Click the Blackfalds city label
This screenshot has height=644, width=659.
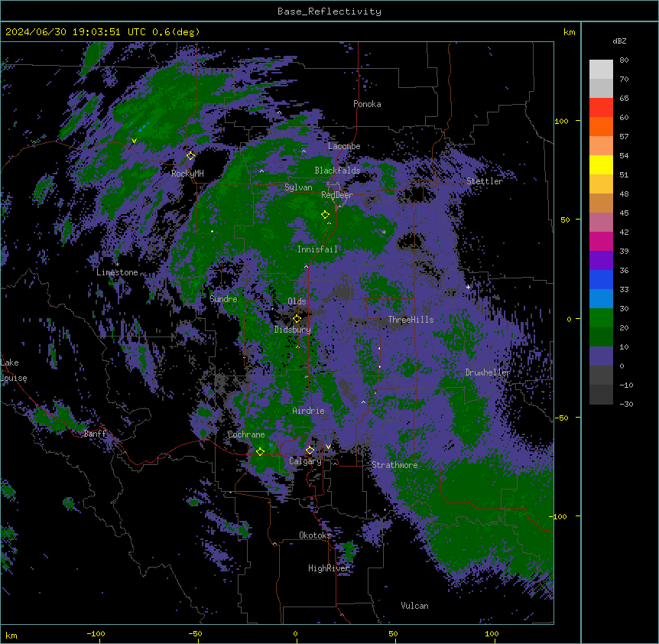pos(337,171)
